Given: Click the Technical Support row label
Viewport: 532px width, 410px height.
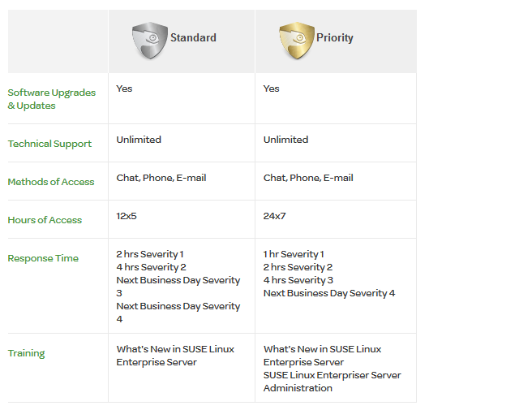Looking at the screenshot, I should (x=49, y=144).
